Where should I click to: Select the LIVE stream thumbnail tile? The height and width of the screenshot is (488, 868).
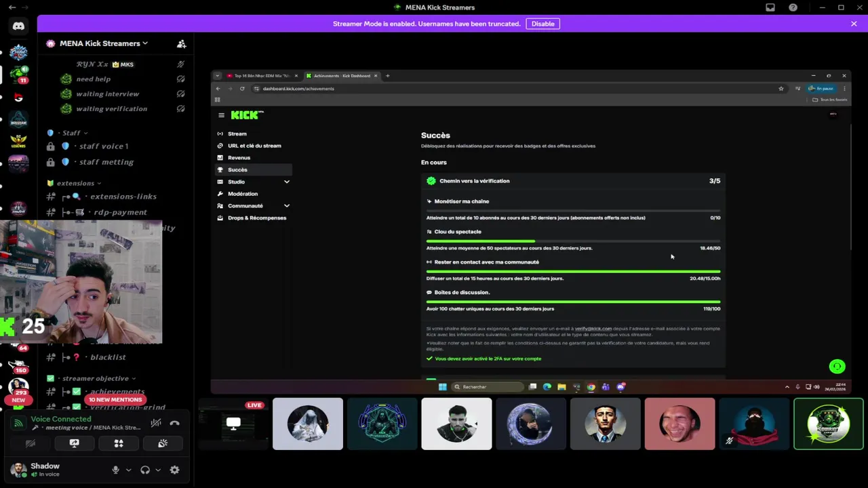[233, 424]
